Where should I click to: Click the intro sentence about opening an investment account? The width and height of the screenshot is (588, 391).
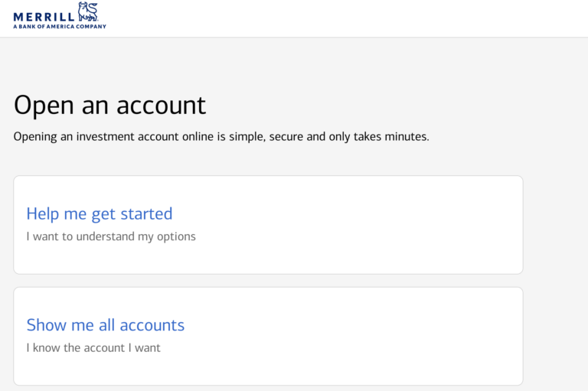click(221, 137)
